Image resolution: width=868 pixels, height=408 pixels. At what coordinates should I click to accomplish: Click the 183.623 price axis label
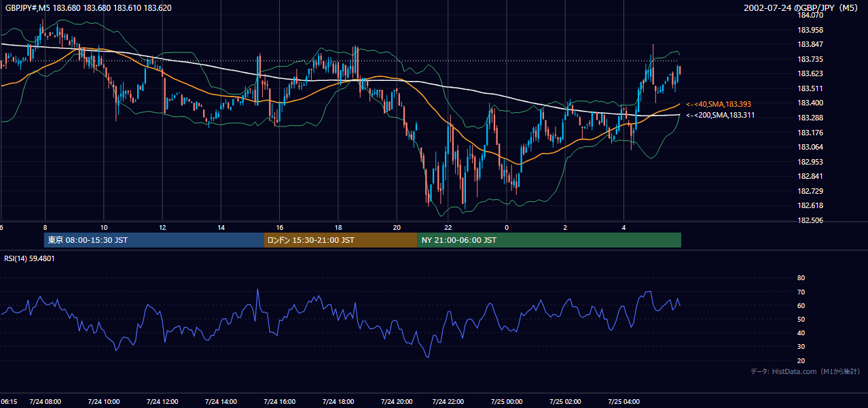810,73
